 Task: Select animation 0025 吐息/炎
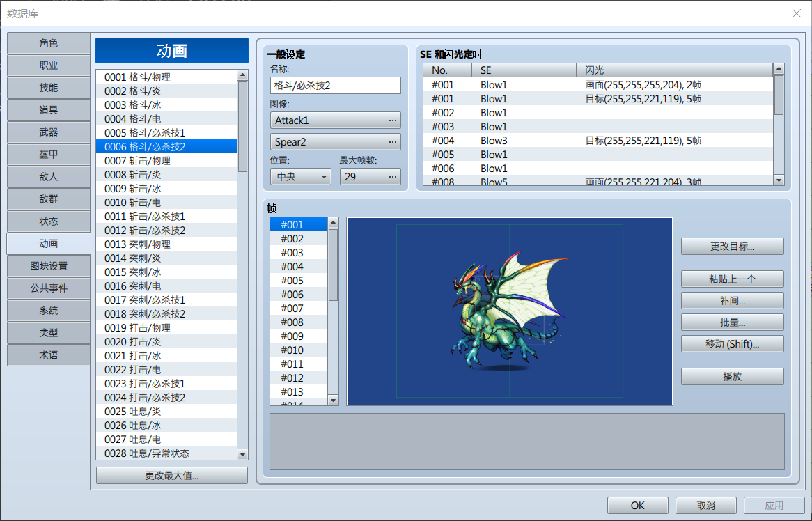166,412
